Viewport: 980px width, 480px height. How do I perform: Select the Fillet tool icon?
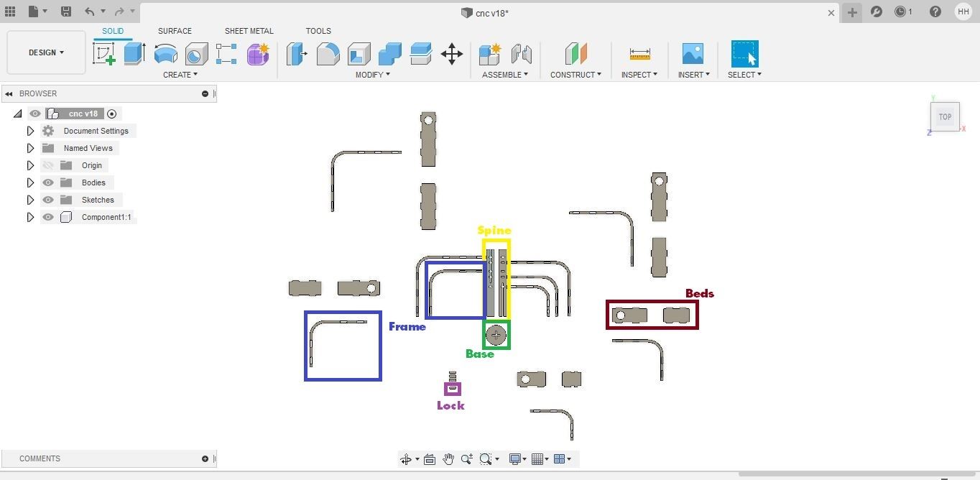point(328,54)
